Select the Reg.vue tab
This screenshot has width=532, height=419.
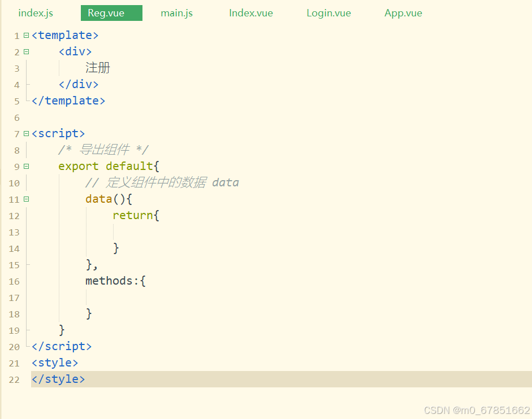pyautogui.click(x=111, y=13)
